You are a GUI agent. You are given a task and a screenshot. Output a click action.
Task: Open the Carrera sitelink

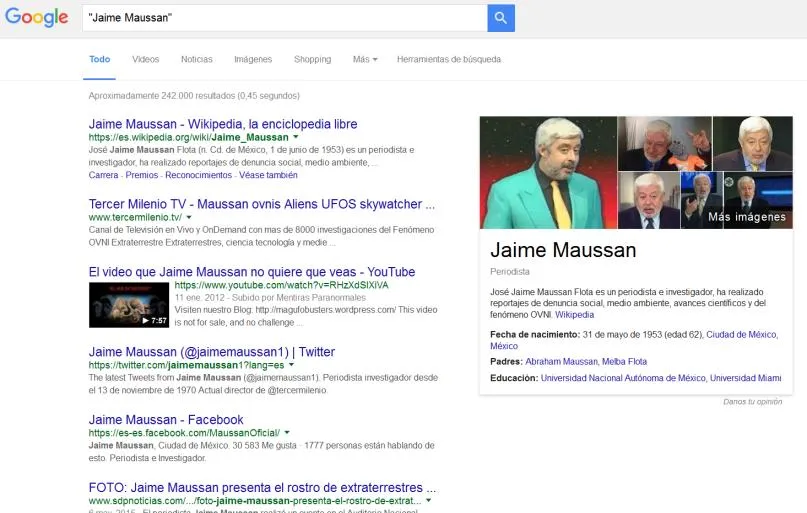[x=103, y=175]
